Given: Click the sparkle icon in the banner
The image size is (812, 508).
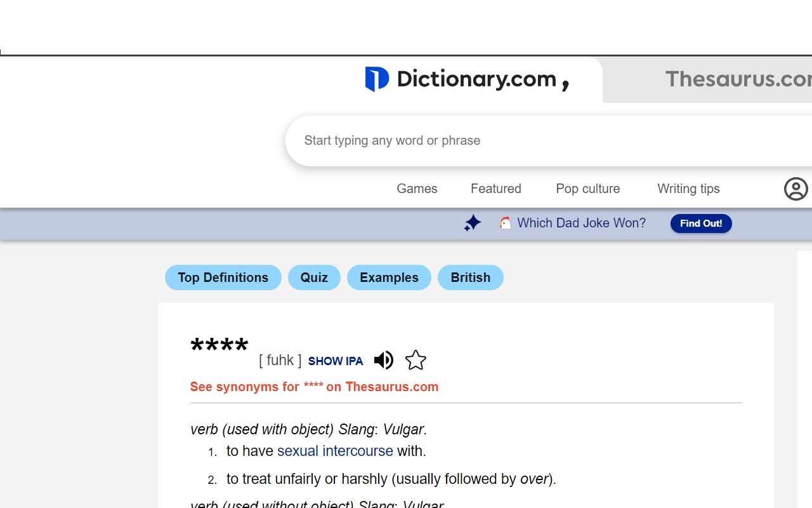Looking at the screenshot, I should pos(472,223).
